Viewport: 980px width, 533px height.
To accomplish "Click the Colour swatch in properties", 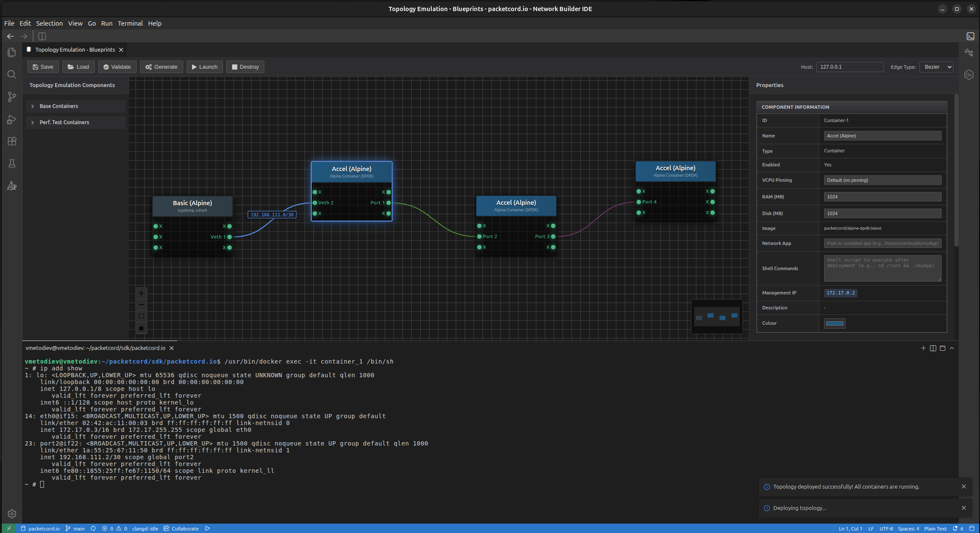I will click(x=834, y=323).
